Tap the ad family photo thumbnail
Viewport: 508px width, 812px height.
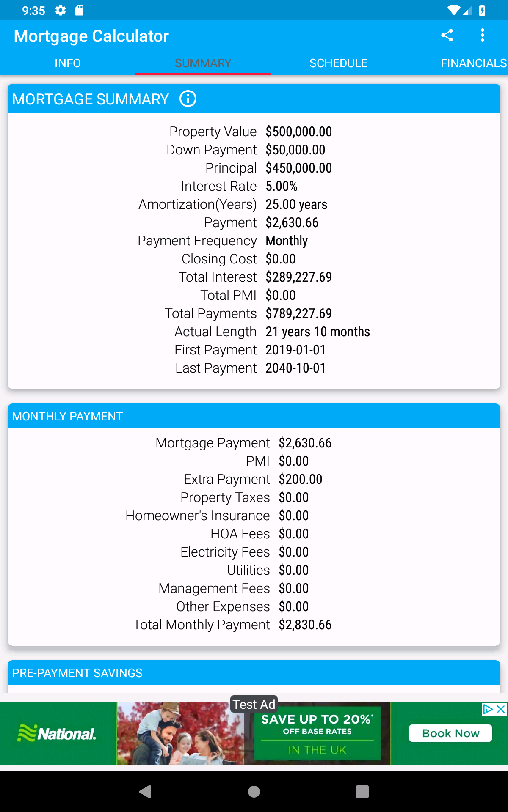[180, 733]
